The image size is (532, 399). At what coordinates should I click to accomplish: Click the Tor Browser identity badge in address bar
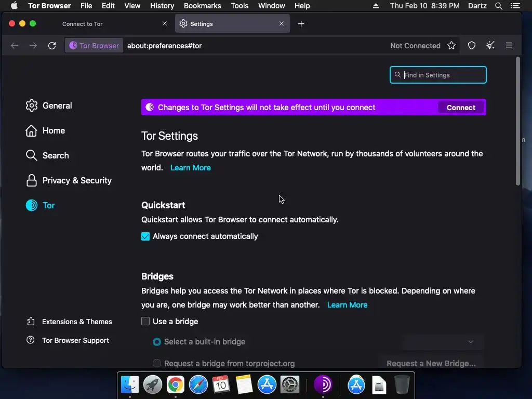coord(94,46)
